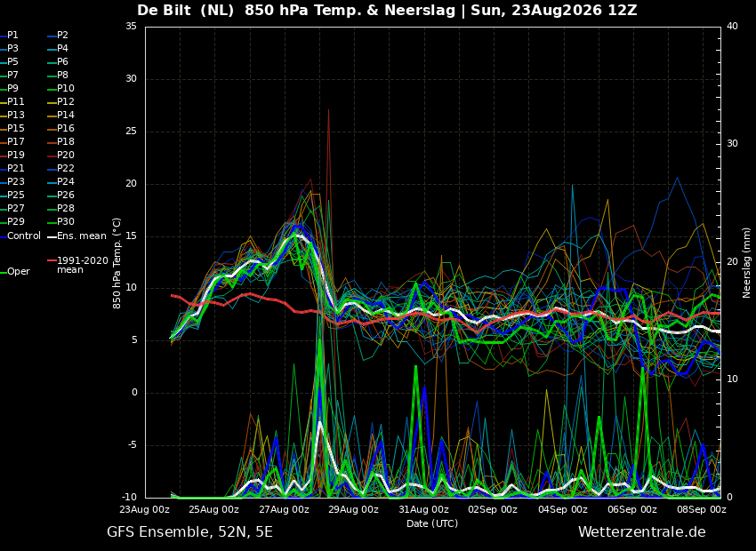Screen dimensions: 756x551
Task: Click the 06Sep 00z date tick label
Action: tap(632, 509)
